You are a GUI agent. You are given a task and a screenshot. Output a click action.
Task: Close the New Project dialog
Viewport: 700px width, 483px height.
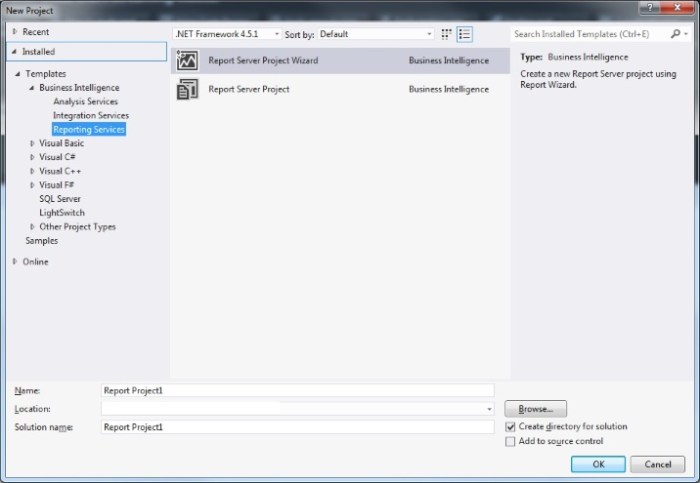click(x=677, y=7)
